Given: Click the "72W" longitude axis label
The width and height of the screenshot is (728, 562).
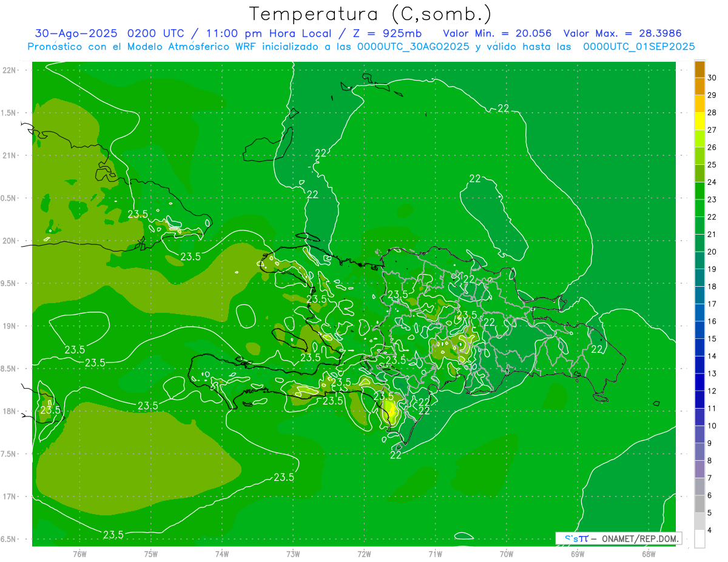Looking at the screenshot, I should [365, 554].
